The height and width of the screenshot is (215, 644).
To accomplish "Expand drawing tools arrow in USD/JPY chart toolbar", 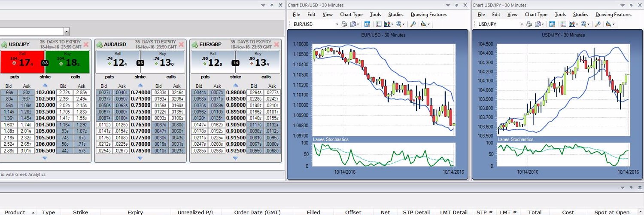I will [x=614, y=24].
